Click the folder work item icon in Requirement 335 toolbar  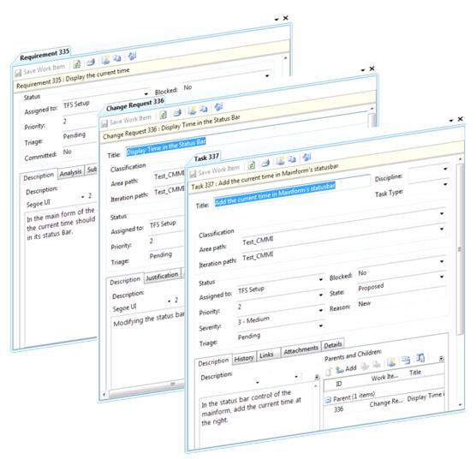(105, 60)
